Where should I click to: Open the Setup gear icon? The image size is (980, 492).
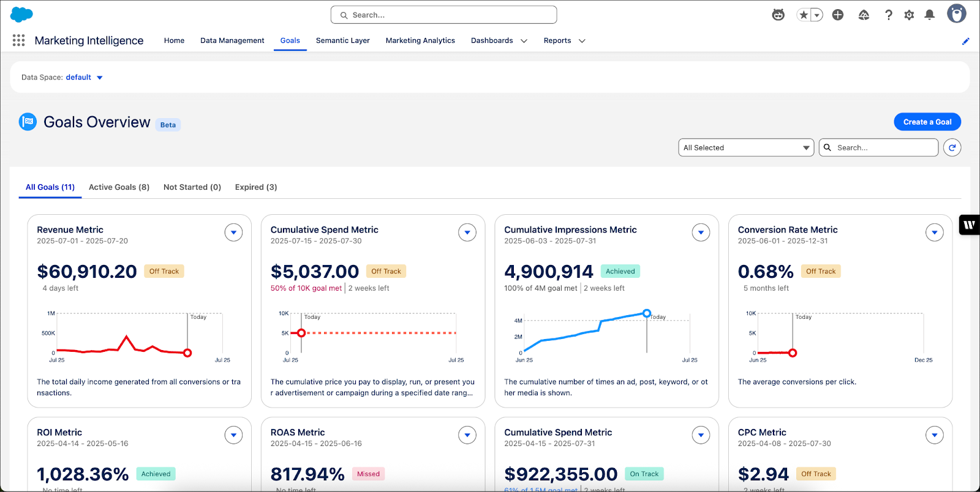[x=909, y=15]
